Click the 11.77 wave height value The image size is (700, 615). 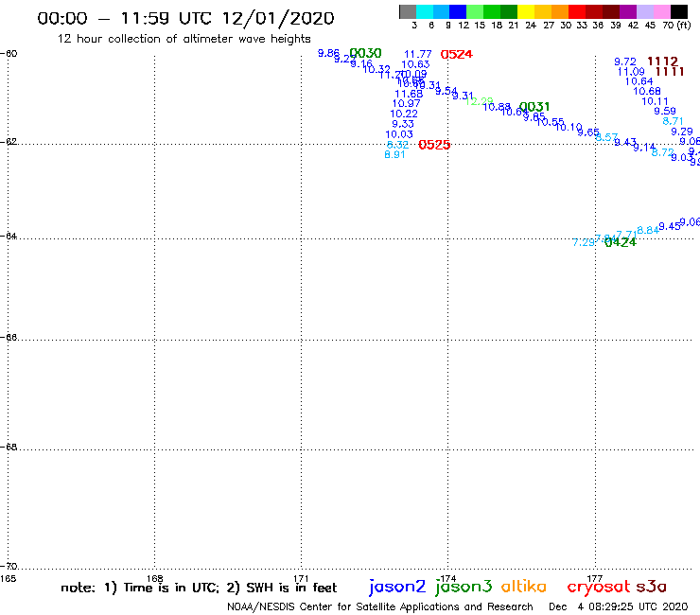(418, 54)
